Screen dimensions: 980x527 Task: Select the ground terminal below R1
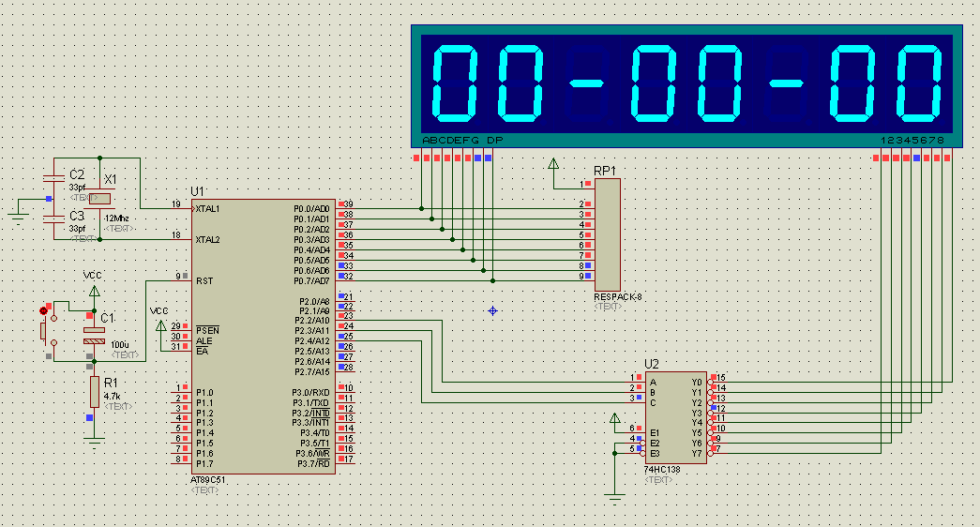click(x=95, y=444)
